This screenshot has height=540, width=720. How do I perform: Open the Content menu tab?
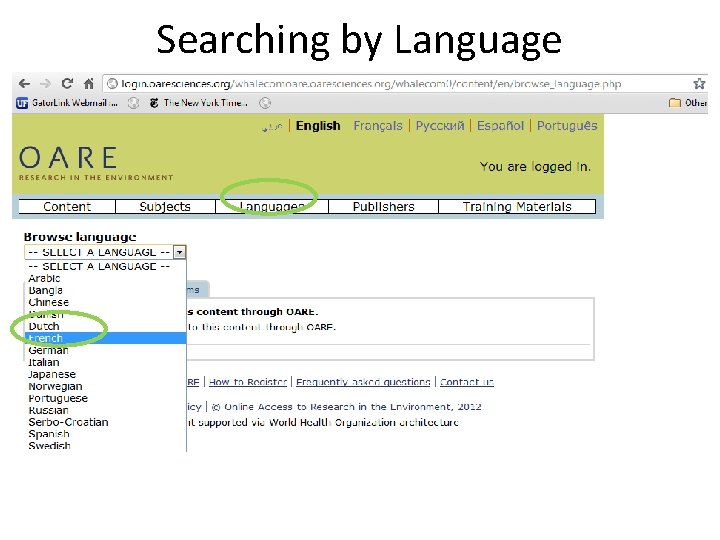(67, 207)
